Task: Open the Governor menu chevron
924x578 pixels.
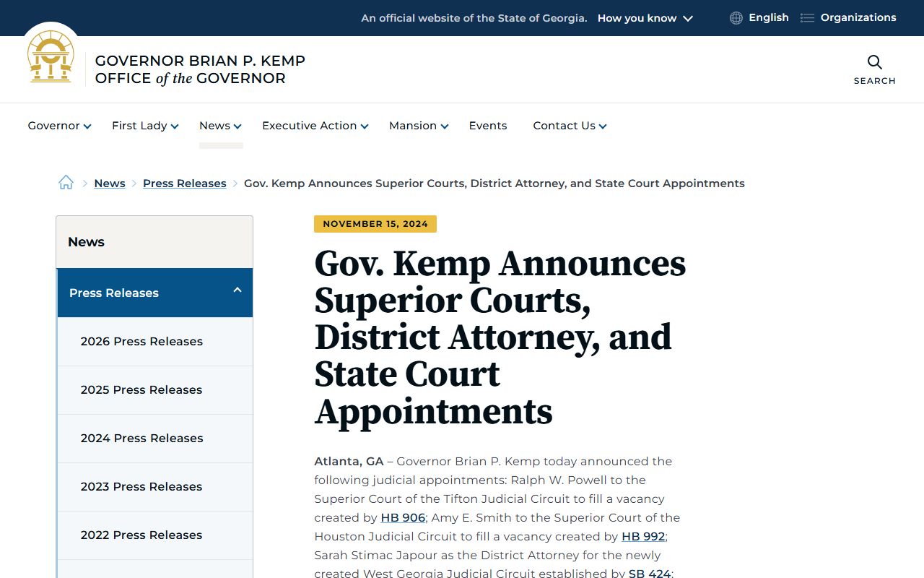Action: [87, 126]
